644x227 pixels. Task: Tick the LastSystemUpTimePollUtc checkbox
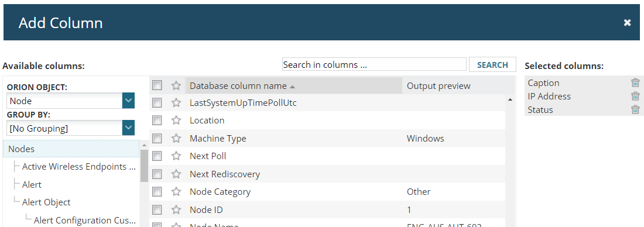157,102
